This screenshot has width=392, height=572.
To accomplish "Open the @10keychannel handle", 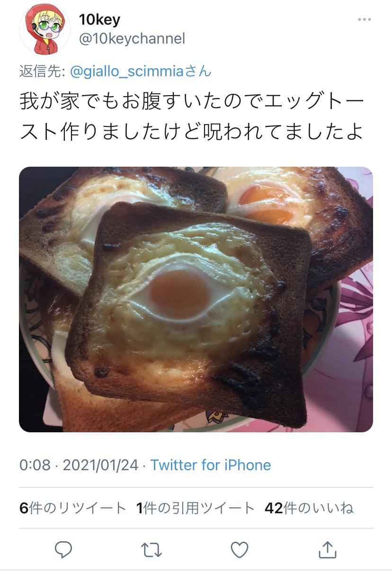I will coord(132,39).
